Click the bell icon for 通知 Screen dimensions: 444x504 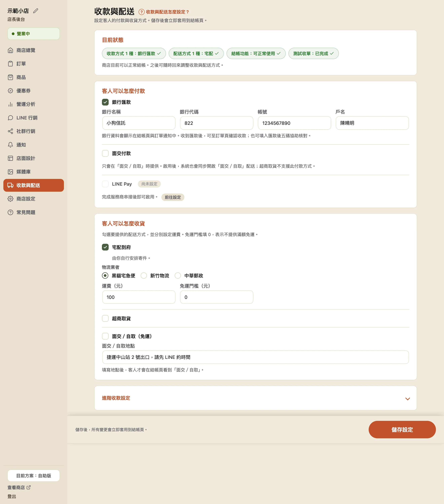[10, 145]
